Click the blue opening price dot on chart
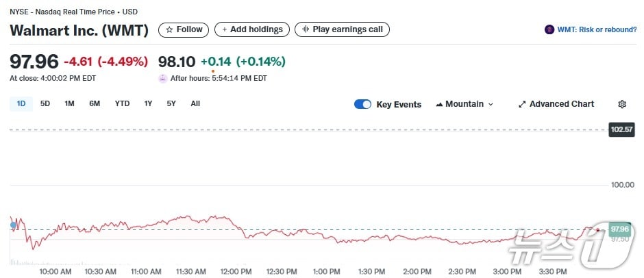 tap(13, 225)
